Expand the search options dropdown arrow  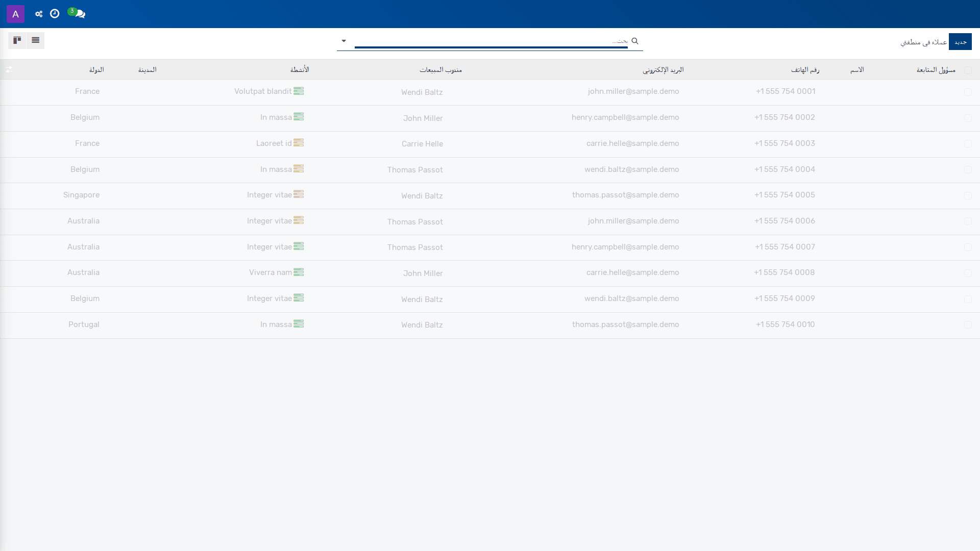pyautogui.click(x=344, y=41)
